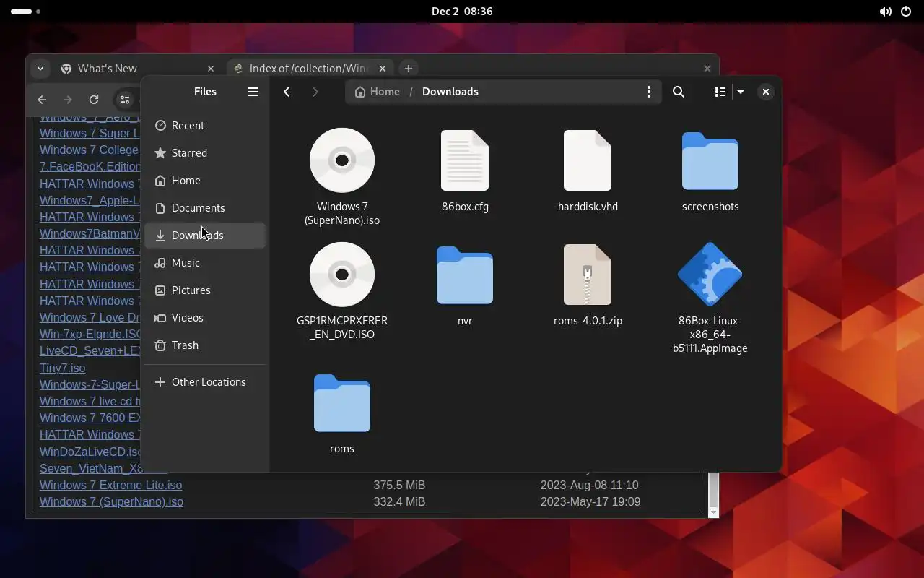Open the 86box.cfg text file
The width and height of the screenshot is (924, 578).
[x=465, y=171]
